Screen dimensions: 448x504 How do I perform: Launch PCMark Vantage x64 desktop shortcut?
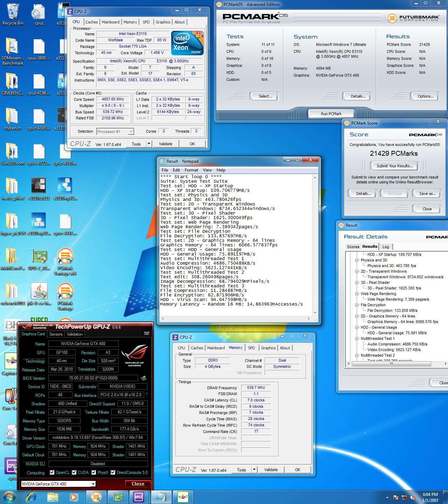tap(65, 261)
